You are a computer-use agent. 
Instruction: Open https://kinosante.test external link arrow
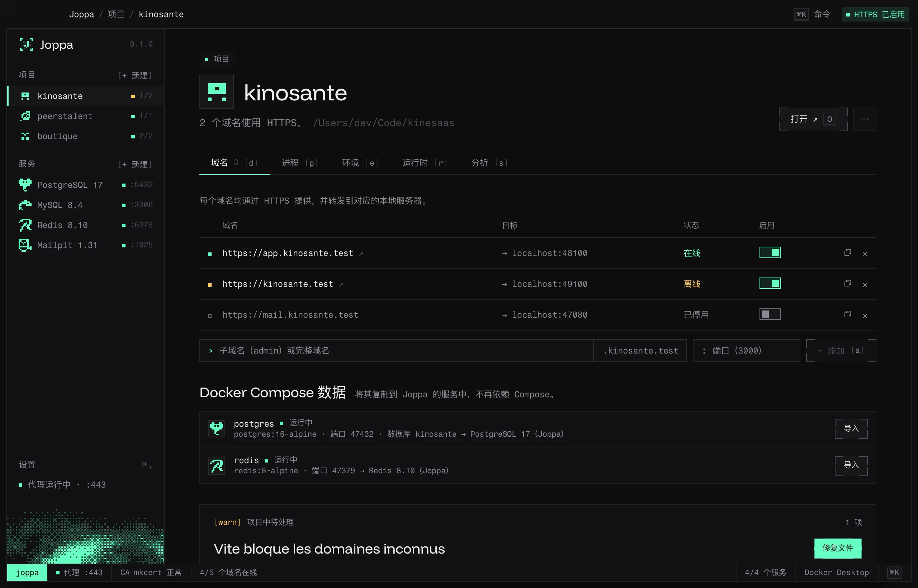pyautogui.click(x=341, y=284)
